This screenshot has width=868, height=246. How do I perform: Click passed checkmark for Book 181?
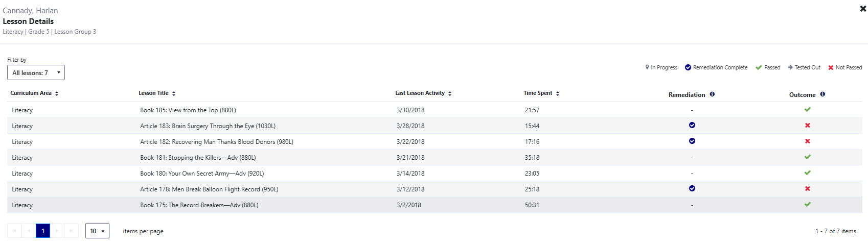(808, 157)
